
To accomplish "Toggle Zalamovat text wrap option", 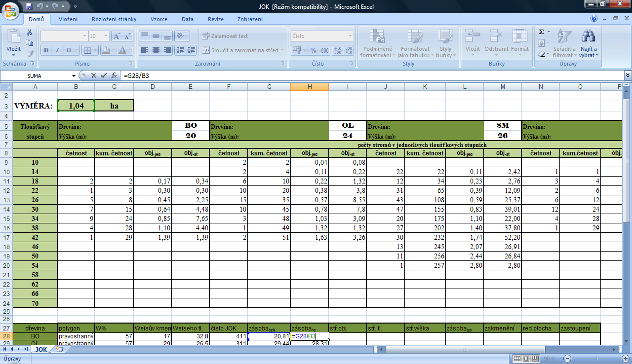I will point(225,36).
